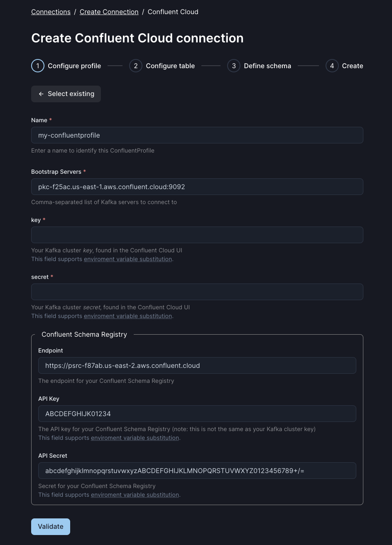The height and width of the screenshot is (545, 392).
Task: Click into the Bootstrap Servers field
Action: [x=197, y=187]
